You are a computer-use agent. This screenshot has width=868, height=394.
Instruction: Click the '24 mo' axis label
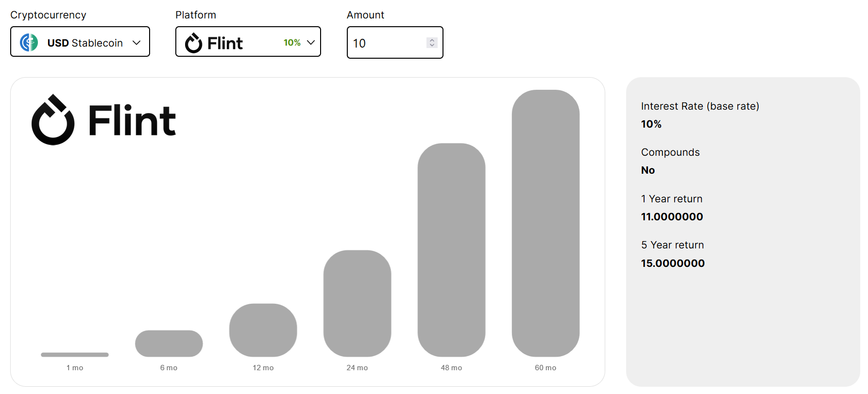click(357, 368)
